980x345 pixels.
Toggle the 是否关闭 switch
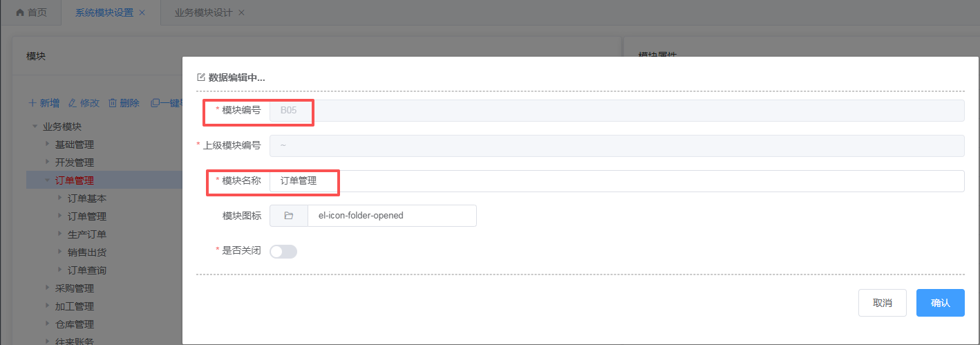click(283, 252)
